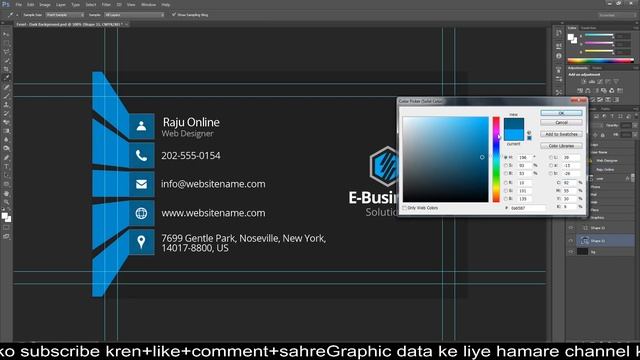Select the Clone Stamp tool
The image size is (640, 360).
6,104
